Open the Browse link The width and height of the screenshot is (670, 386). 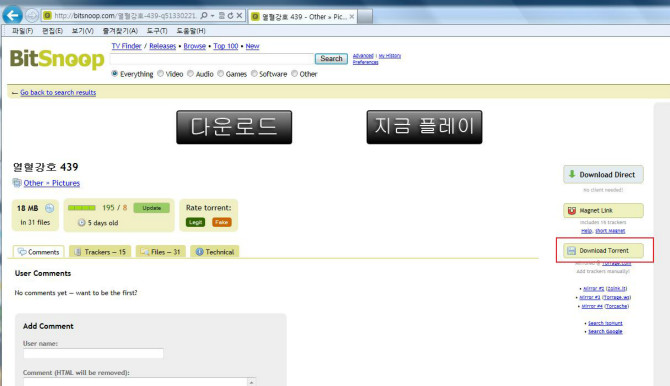click(x=194, y=46)
